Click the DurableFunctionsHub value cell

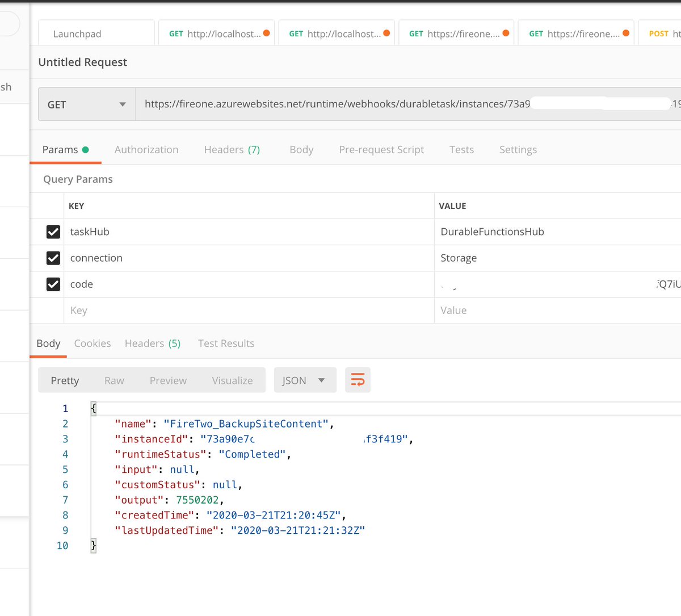[x=557, y=232]
